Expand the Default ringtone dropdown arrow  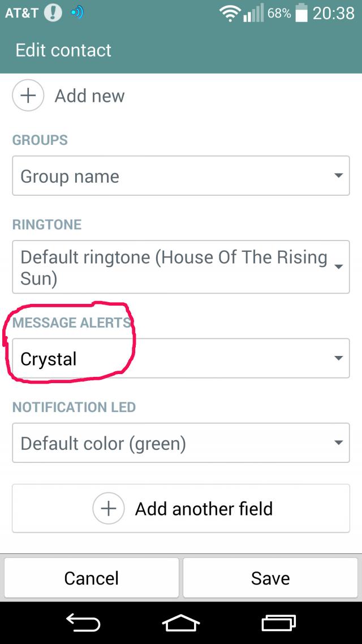tap(338, 267)
